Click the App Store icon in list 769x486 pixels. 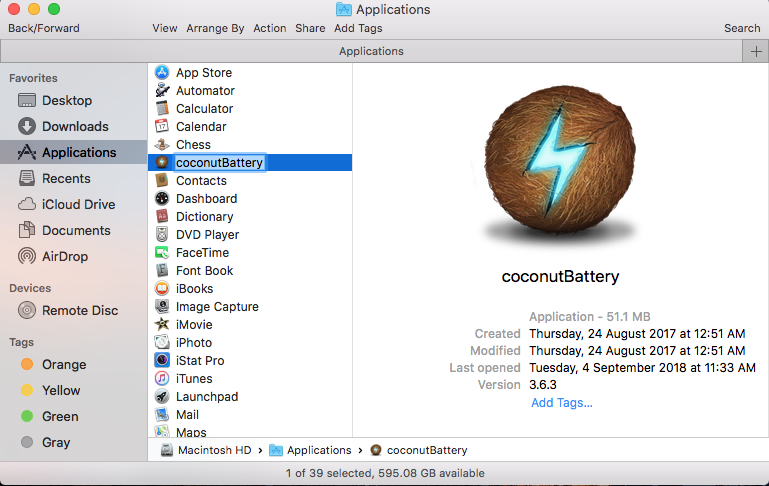[x=162, y=73]
